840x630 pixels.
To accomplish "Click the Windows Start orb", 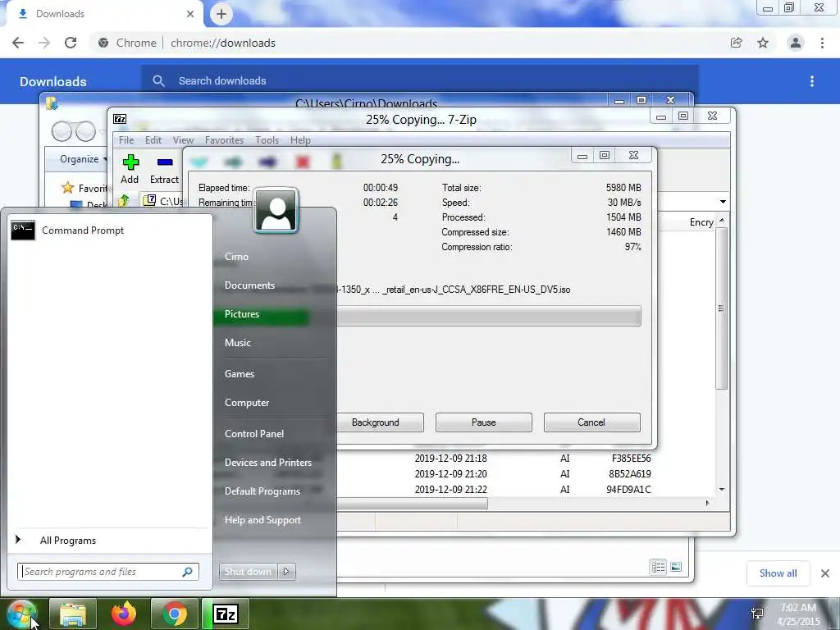I will tap(21, 614).
